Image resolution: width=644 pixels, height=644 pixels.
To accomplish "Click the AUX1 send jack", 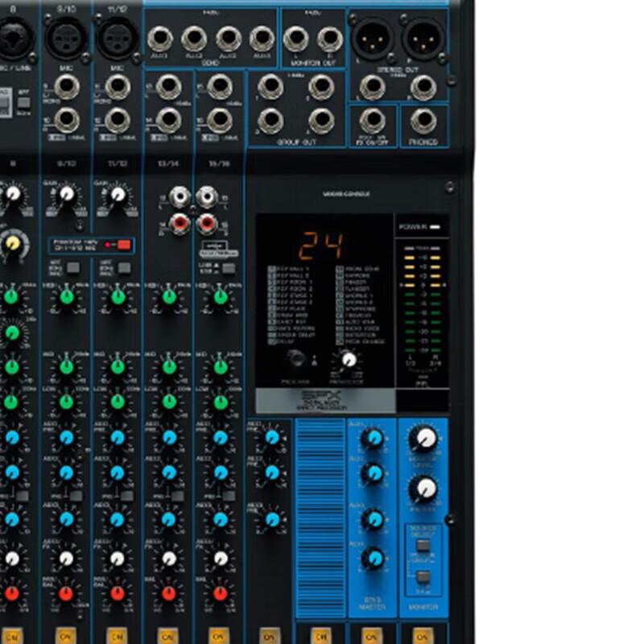I will pyautogui.click(x=159, y=38).
